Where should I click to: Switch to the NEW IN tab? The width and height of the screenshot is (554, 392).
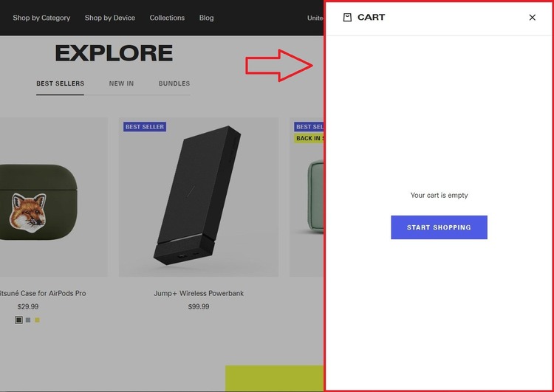point(121,83)
